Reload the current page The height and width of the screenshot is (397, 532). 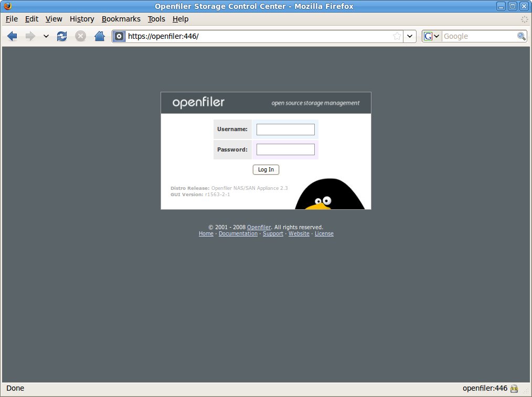pos(62,36)
